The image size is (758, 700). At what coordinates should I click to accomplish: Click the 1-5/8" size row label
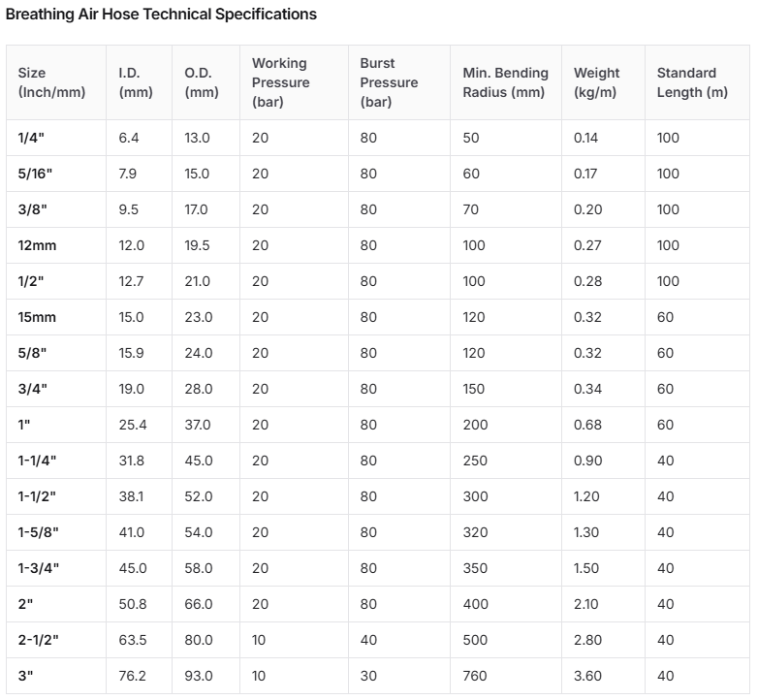click(56, 532)
